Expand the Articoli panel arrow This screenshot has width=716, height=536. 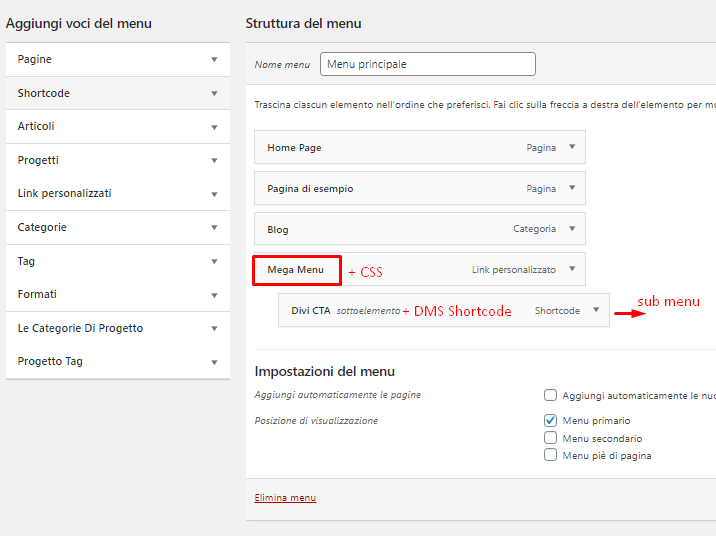point(214,127)
